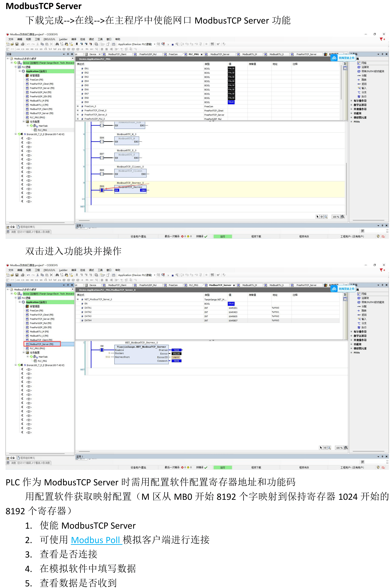Image resolution: width=391 pixels, height=588 pixels.
Task: Expand the FreePortTCP_Server_0 variable row
Action: (78, 115)
